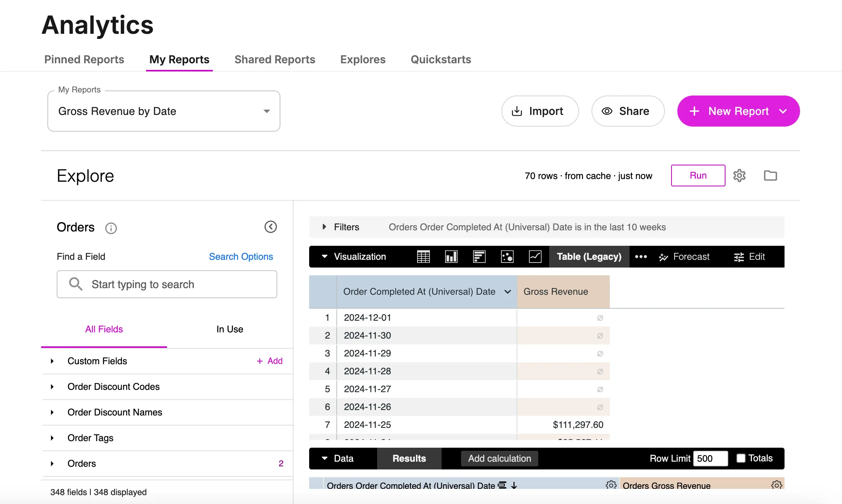Click the Find a Field search box
Screen dimensions: 842x504
(167, 284)
